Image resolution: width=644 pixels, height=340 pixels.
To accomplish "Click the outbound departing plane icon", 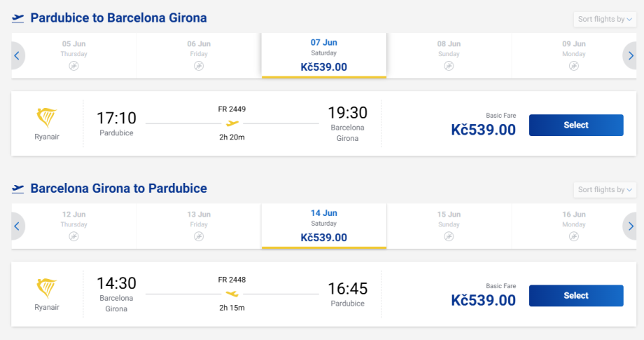I will click(18, 18).
